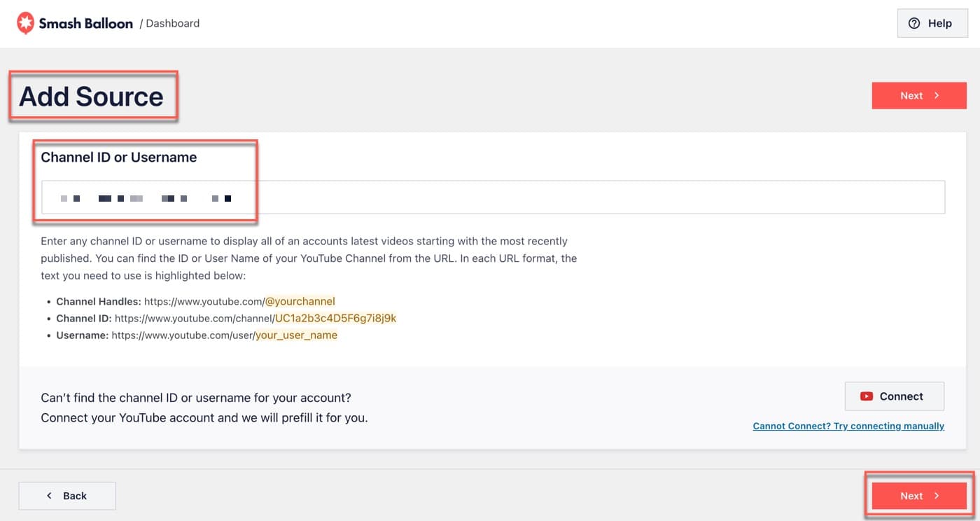The width and height of the screenshot is (980, 521).
Task: Connect your YouTube account
Action: [895, 396]
